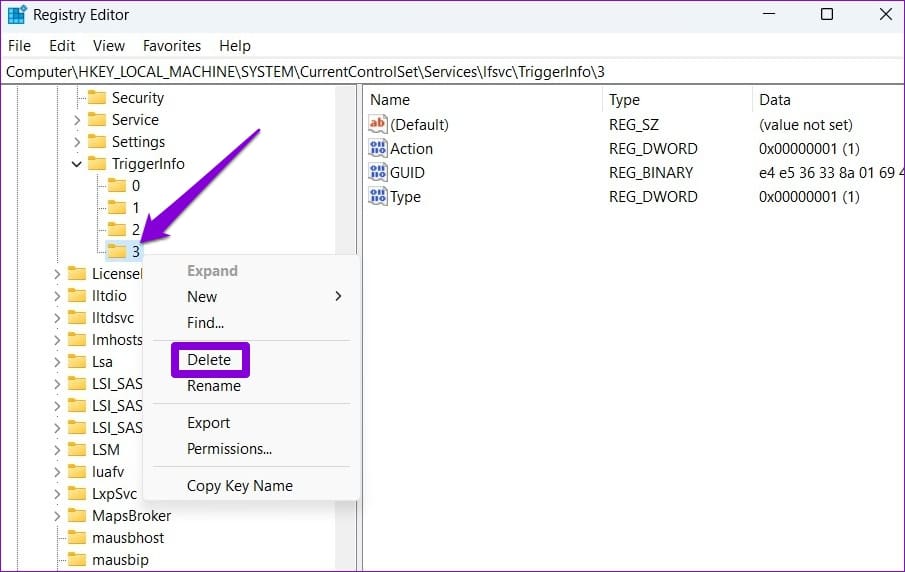The width and height of the screenshot is (905, 572).
Task: Select the GUID binary value icon
Action: coord(377,172)
